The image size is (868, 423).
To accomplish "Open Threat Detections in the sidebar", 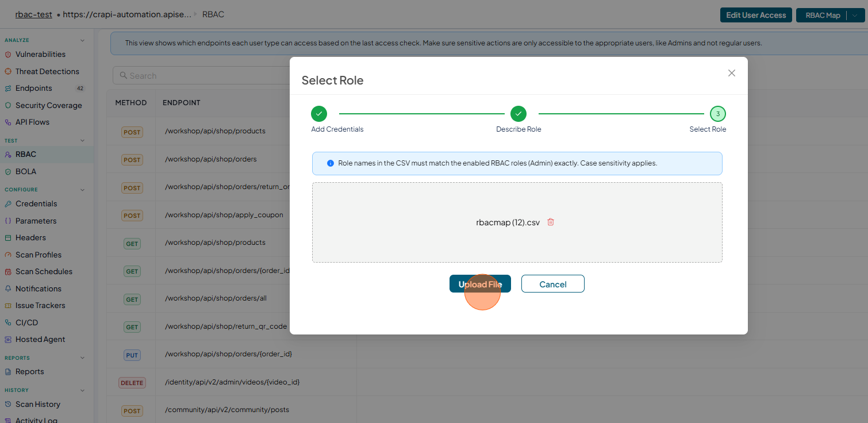I will point(47,71).
